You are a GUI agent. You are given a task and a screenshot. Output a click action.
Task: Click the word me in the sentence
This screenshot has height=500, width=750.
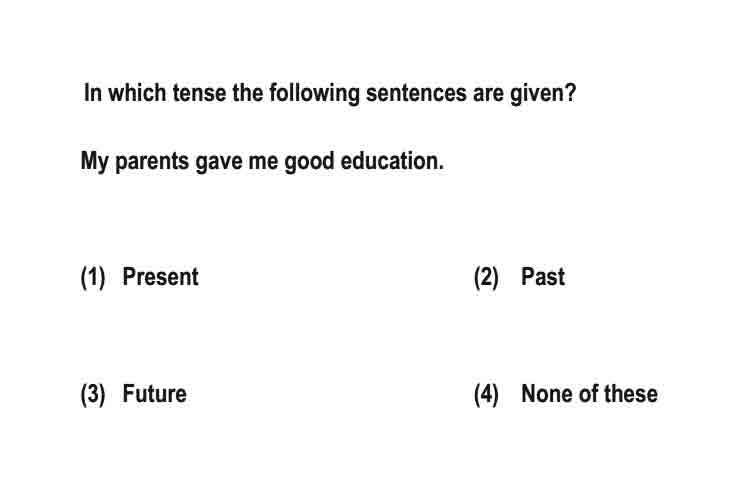pyautogui.click(x=263, y=162)
